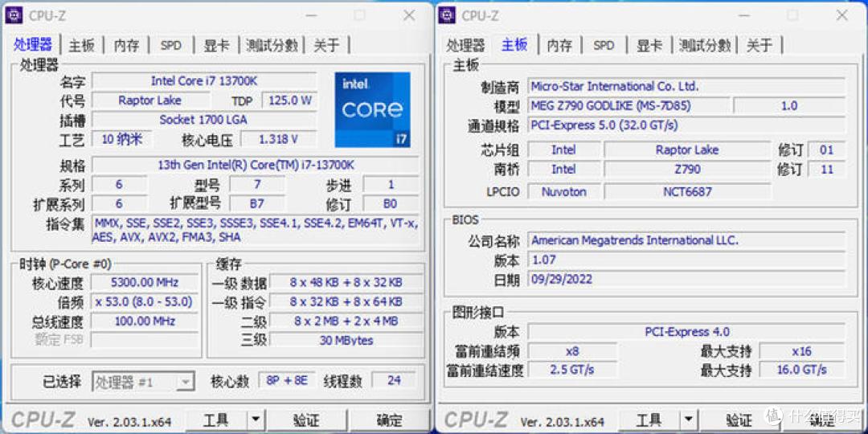Click specification 13th Gen Intel(R) Core(TM) i7-13700K
Screen dimensions: 868x434
tap(256, 165)
